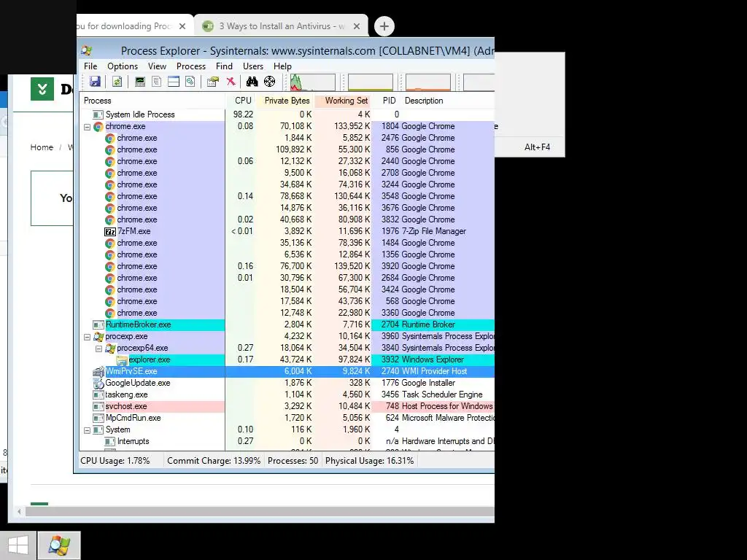Image resolution: width=747 pixels, height=560 pixels.
Task: Click the green download logo on the webpage
Action: 42,88
